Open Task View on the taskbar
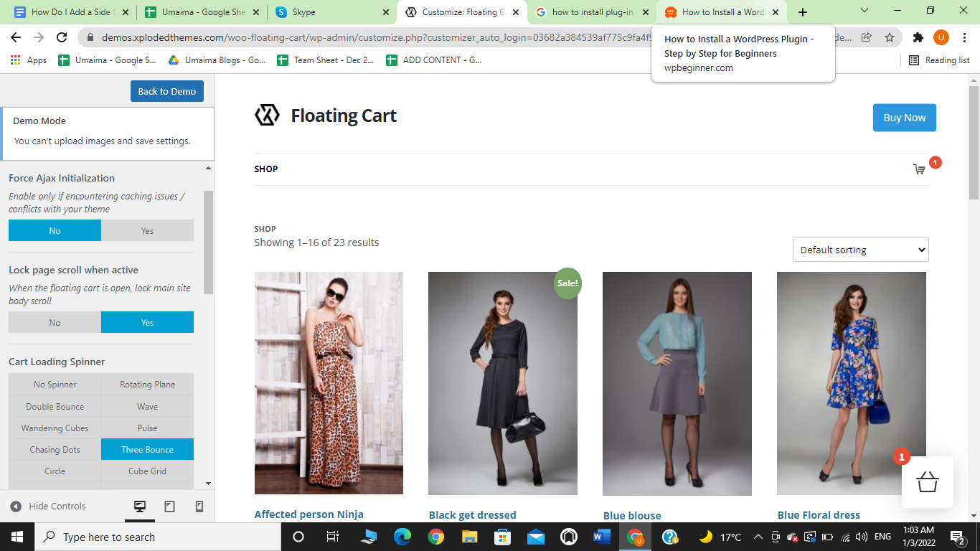The image size is (980, 551). coord(333,537)
